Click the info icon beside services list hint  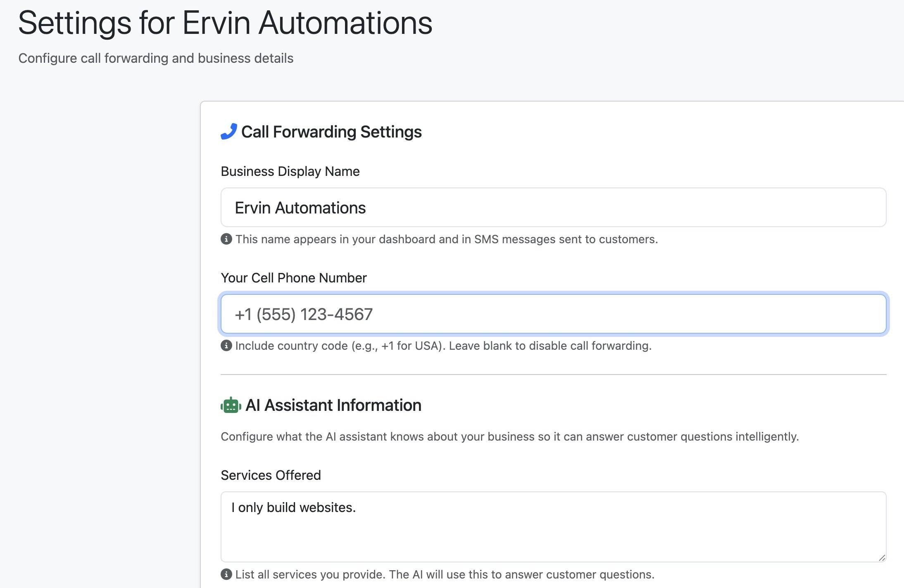click(226, 574)
